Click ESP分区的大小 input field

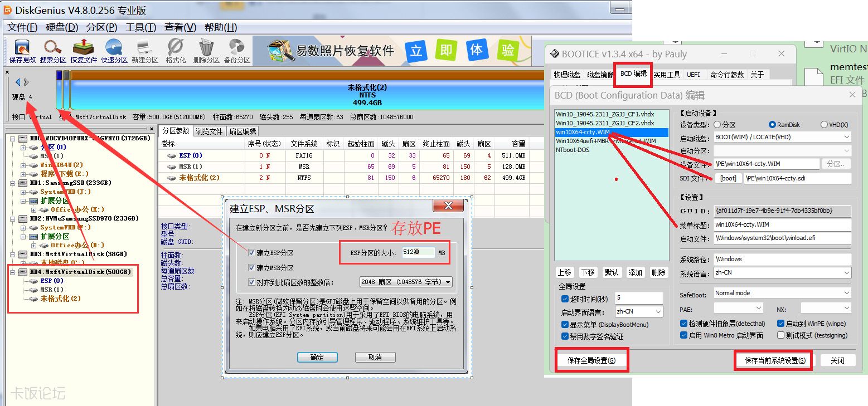(418, 252)
